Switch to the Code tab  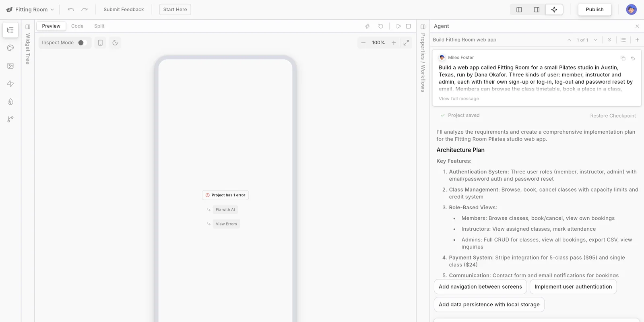77,26
